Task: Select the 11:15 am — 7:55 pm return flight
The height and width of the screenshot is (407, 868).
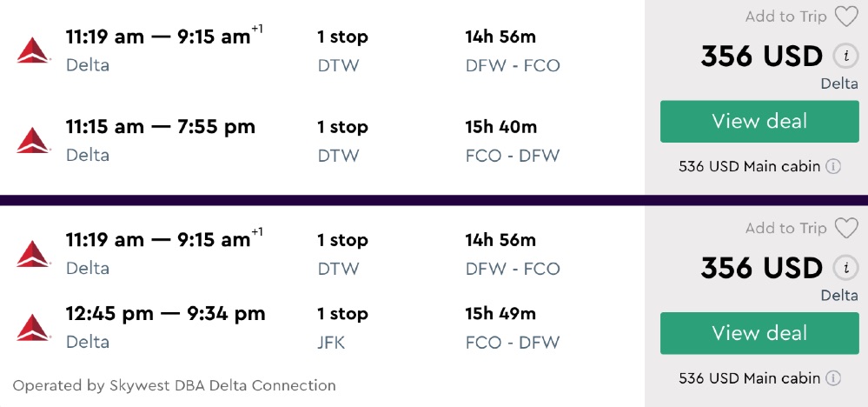Action: tap(160, 127)
